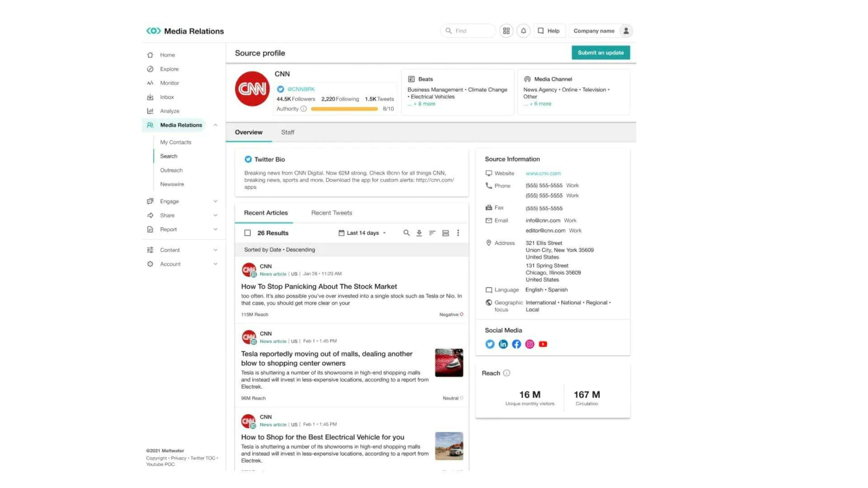Screen dimensions: 868x488
Task: Click the Beats panel icon
Action: pyautogui.click(x=411, y=79)
